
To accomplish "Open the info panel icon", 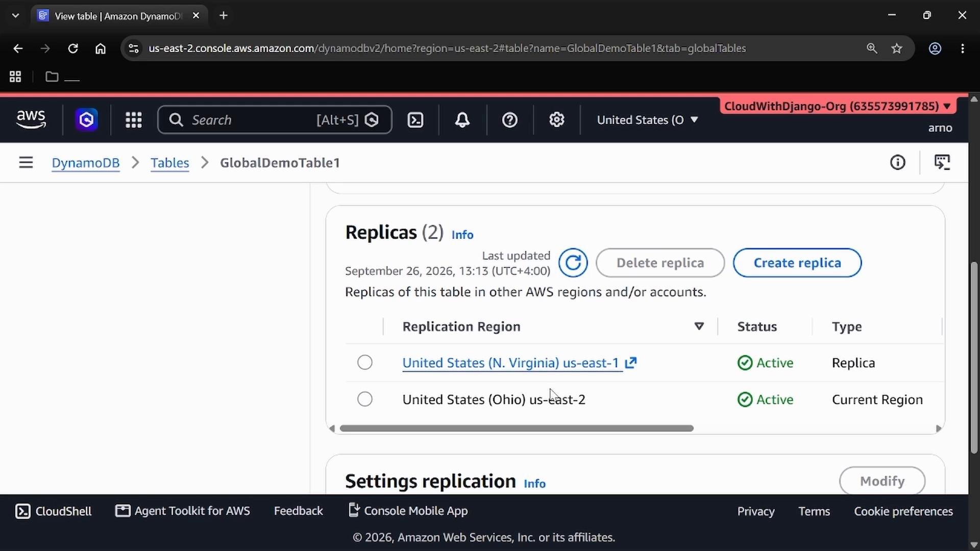I will pos(898,163).
